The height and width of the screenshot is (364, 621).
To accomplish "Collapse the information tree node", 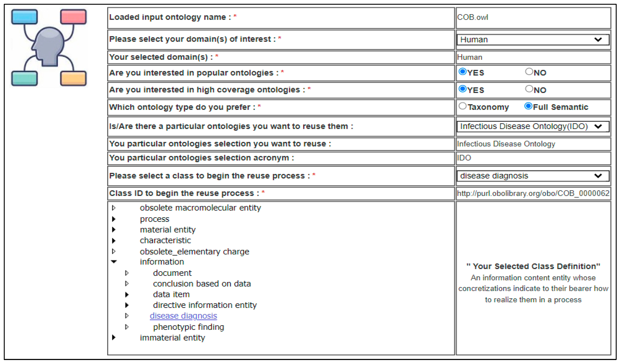I will pyautogui.click(x=114, y=262).
